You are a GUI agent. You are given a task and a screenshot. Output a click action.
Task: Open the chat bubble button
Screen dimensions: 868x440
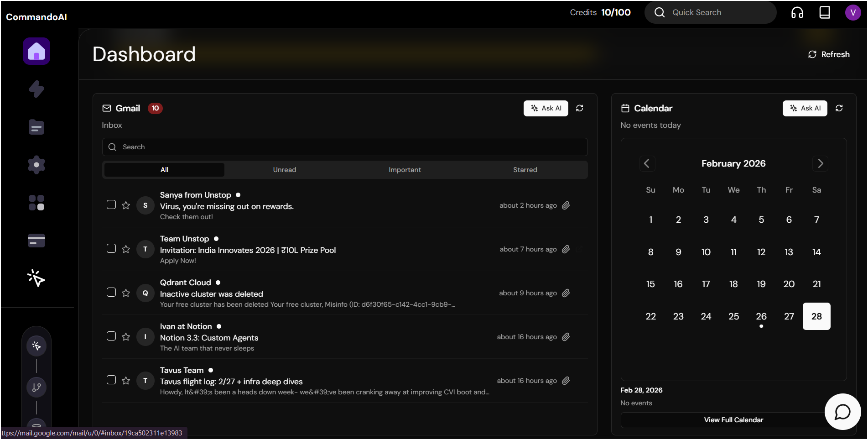pos(842,412)
